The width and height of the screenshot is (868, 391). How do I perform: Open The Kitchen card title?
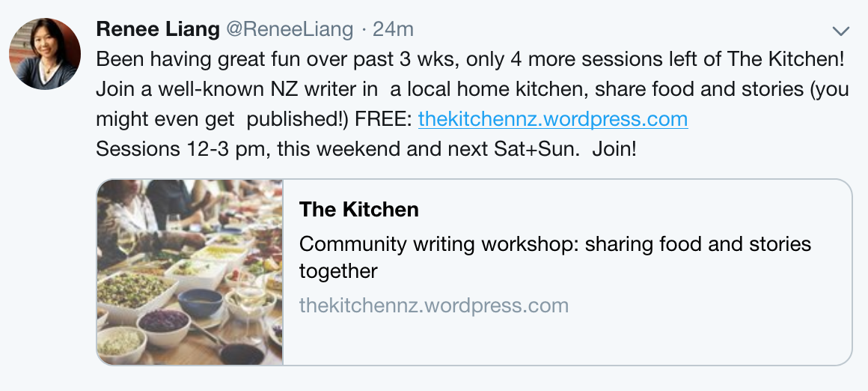click(x=358, y=210)
